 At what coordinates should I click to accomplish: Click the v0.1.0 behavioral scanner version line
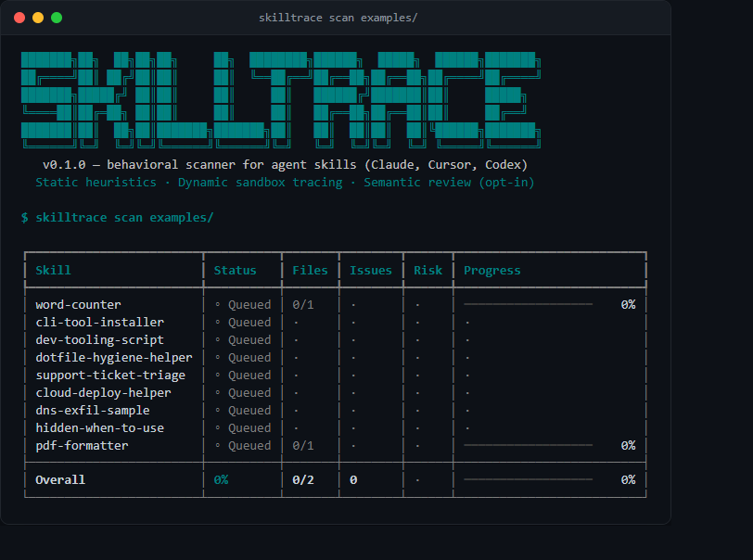[x=286, y=165]
